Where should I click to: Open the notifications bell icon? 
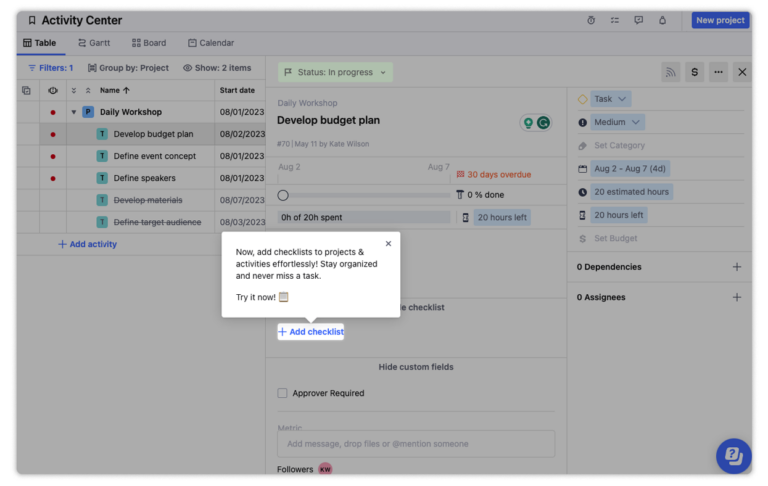tap(662, 20)
